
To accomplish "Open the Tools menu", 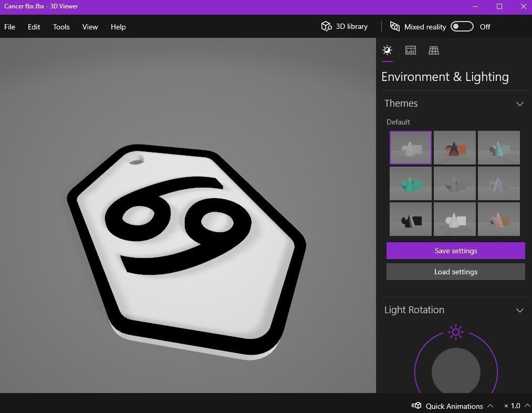I will 61,27.
